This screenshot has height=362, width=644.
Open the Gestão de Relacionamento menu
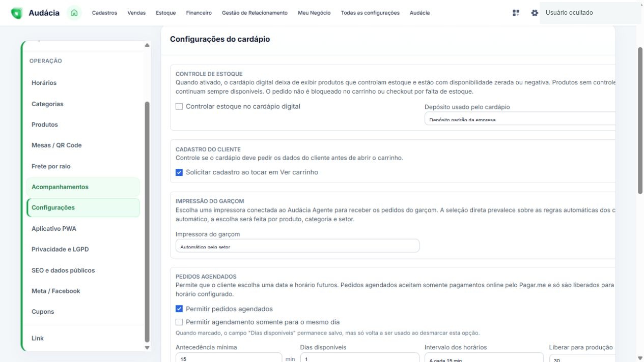[255, 13]
